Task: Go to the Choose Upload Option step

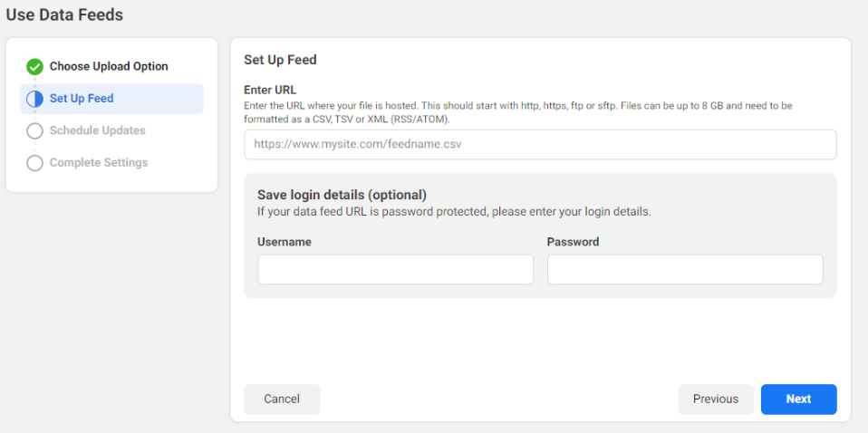Action: pos(109,67)
